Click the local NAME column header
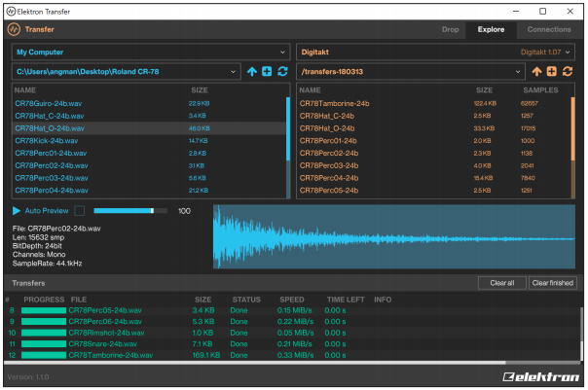 tap(25, 90)
